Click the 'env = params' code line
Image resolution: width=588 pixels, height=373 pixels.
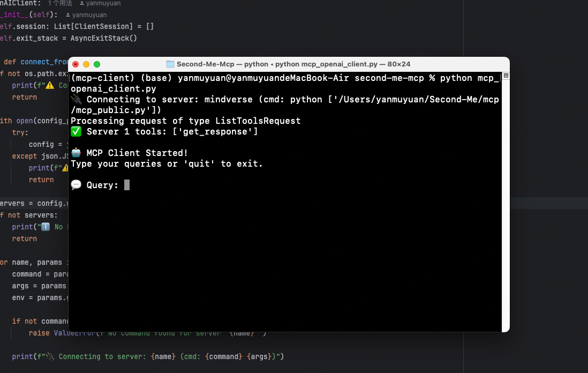point(40,297)
